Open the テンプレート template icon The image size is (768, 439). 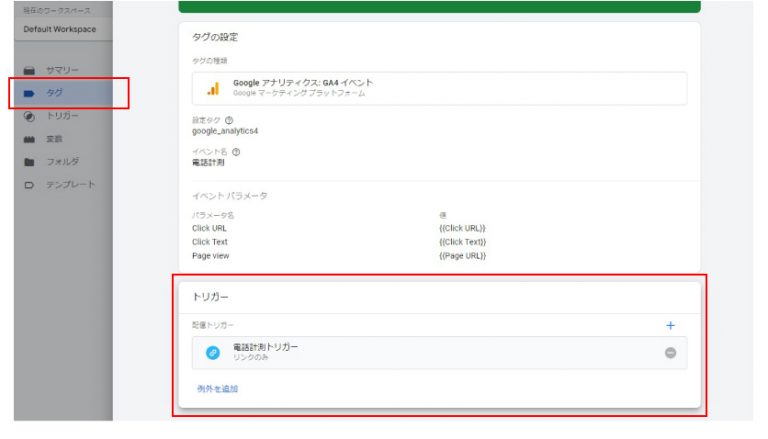click(x=29, y=185)
